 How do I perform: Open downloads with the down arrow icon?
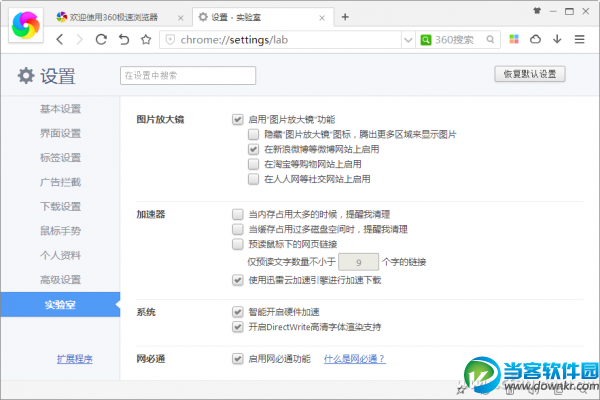click(x=557, y=39)
